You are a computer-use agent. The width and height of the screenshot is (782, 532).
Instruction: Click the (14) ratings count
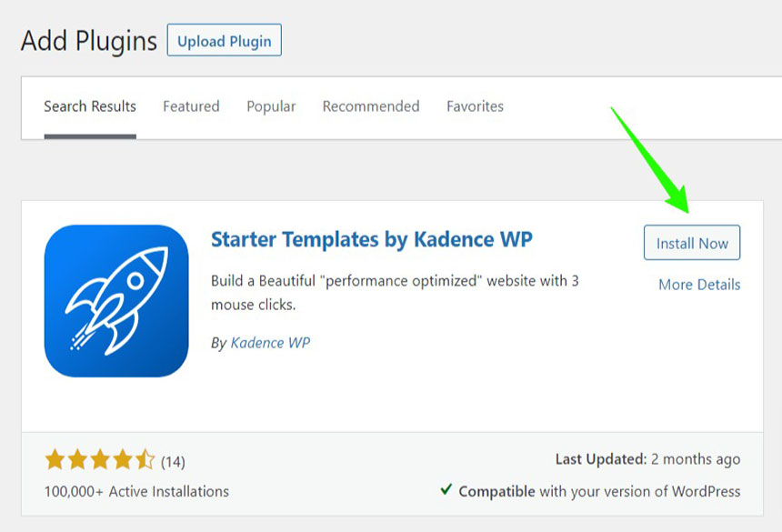[173, 462]
